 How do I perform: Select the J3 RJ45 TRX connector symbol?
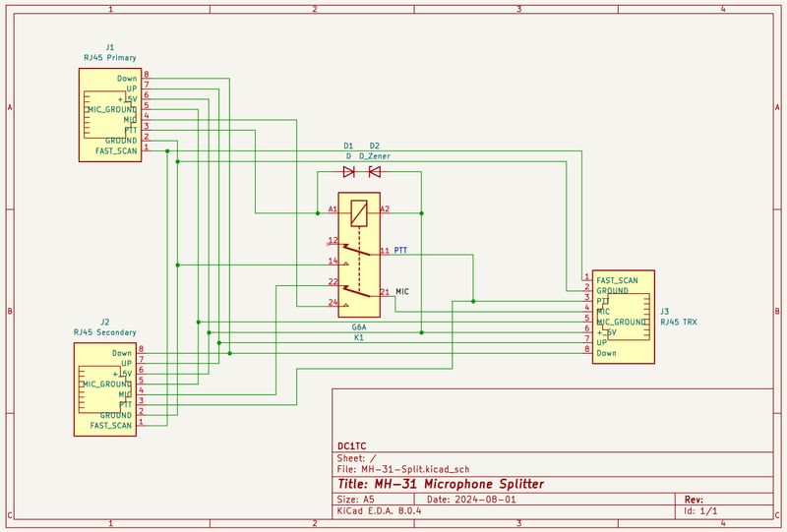(x=624, y=317)
